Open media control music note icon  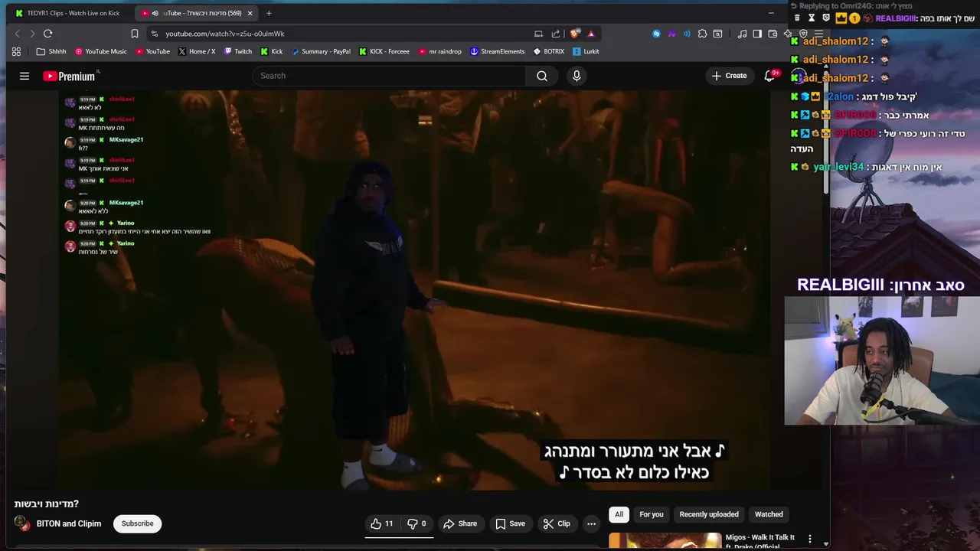742,34
